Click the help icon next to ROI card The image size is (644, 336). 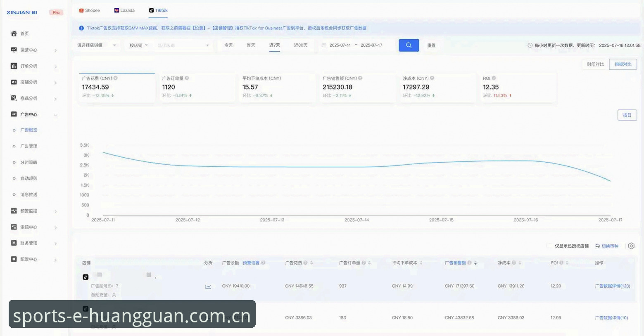point(494,78)
